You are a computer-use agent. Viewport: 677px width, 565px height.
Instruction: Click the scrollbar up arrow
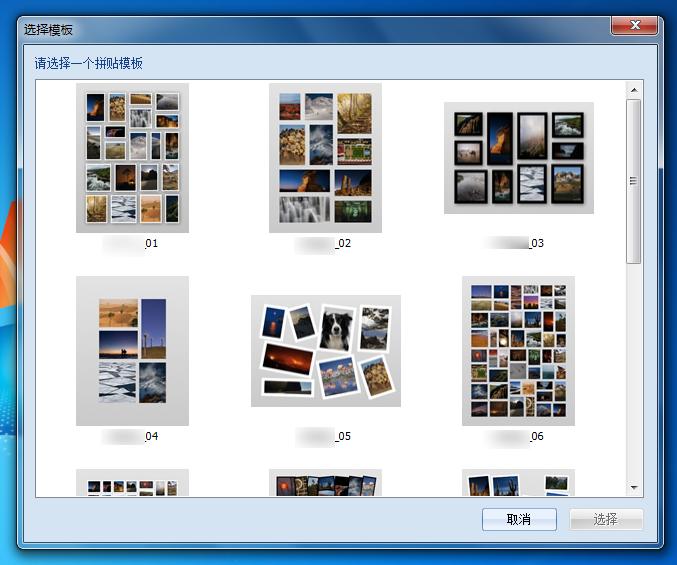point(634,90)
